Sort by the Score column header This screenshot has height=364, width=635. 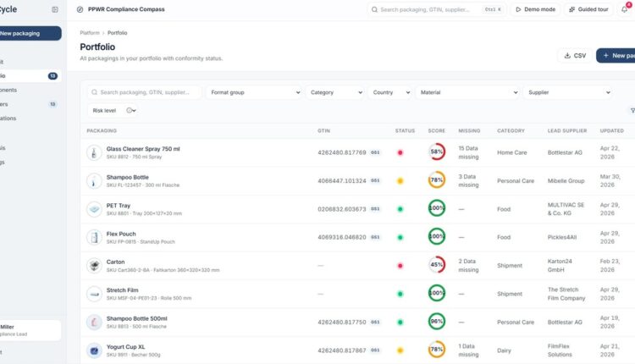[437, 130]
